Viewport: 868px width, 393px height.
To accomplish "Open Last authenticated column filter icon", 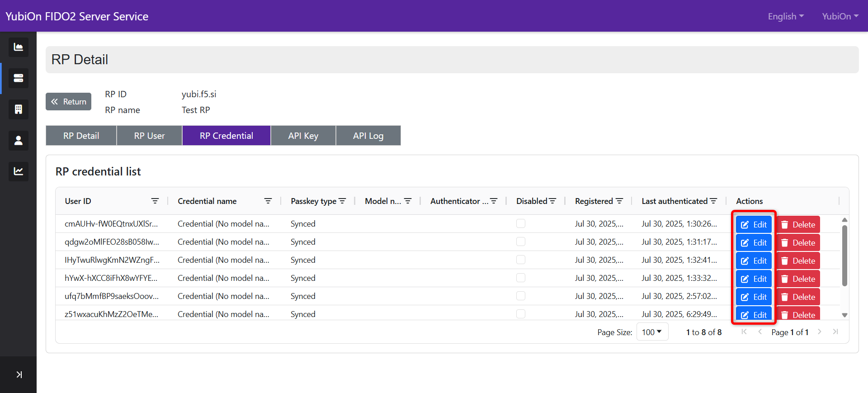I will point(713,201).
